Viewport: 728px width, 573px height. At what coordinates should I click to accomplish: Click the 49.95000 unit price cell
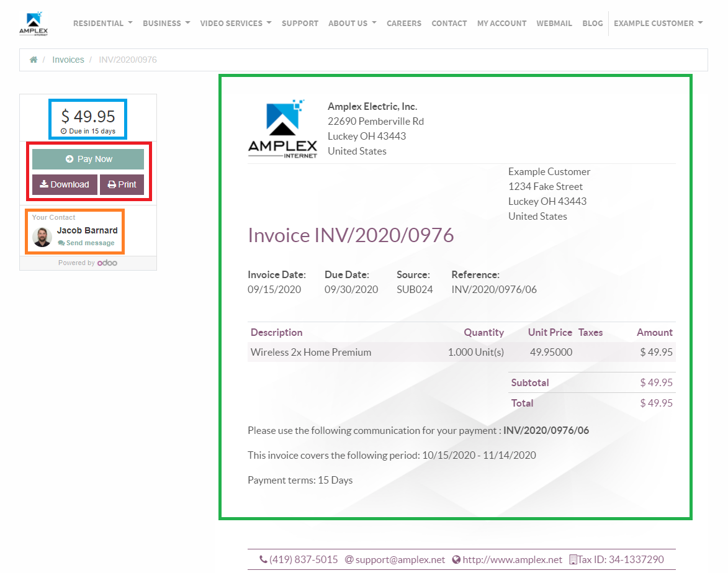pos(551,353)
